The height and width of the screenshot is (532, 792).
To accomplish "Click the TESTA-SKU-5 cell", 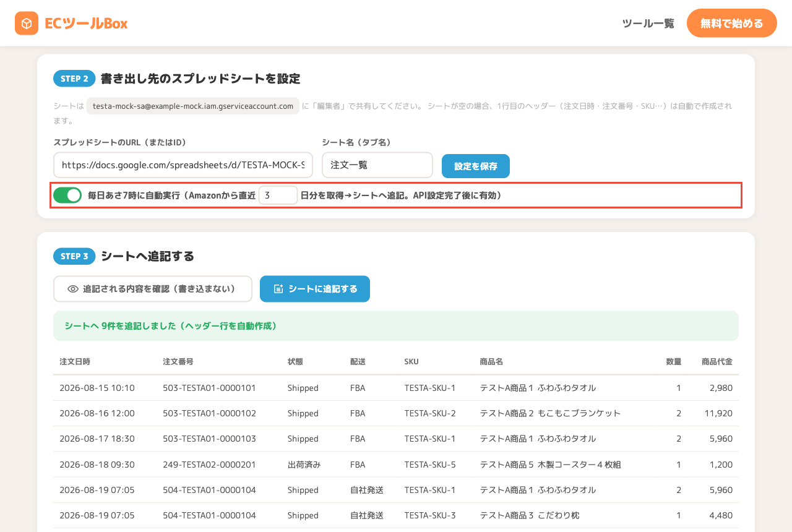I will click(x=430, y=465).
